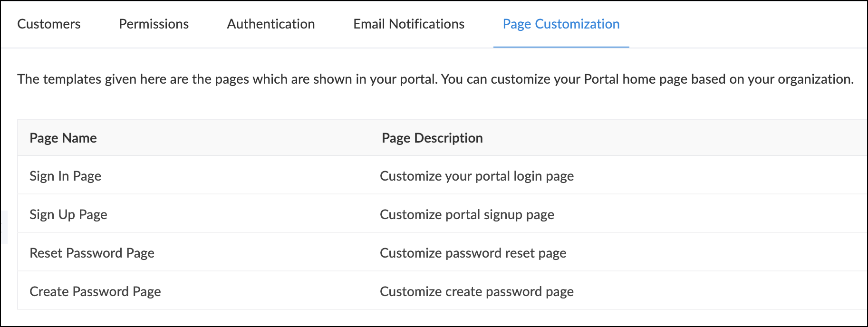
Task: Click 'Customize portal signup page' description
Action: point(467,214)
